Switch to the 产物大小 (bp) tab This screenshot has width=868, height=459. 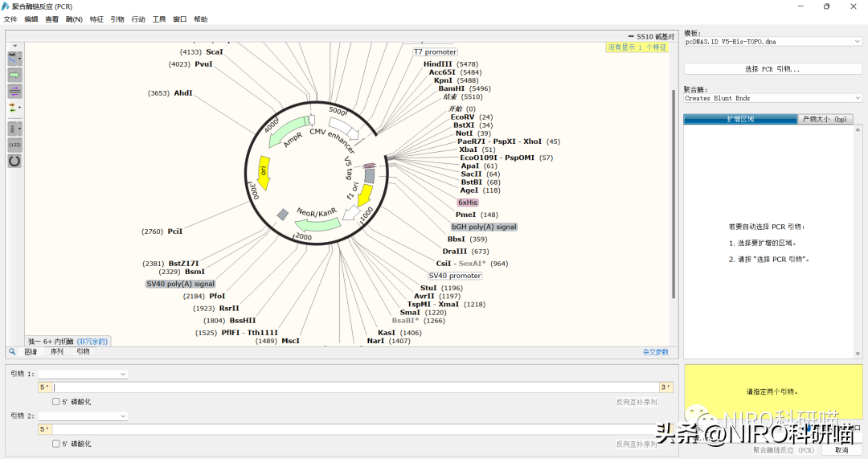click(825, 119)
